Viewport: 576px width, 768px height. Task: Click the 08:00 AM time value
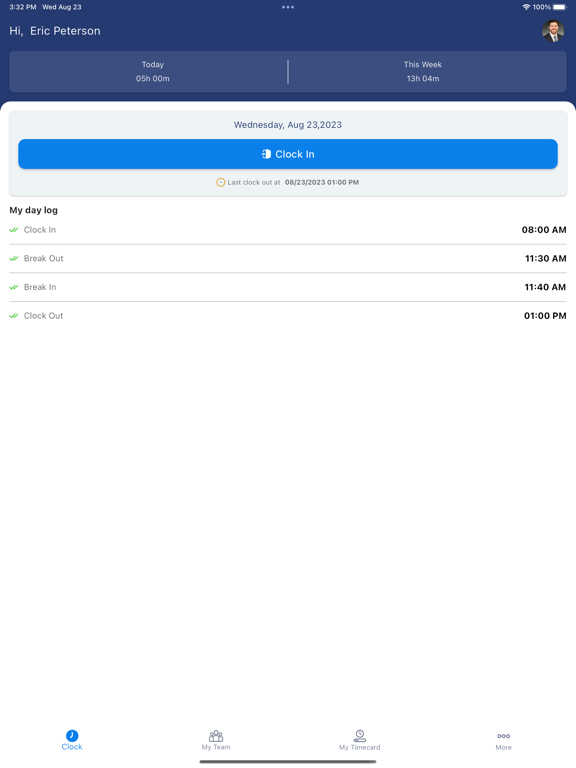click(544, 230)
